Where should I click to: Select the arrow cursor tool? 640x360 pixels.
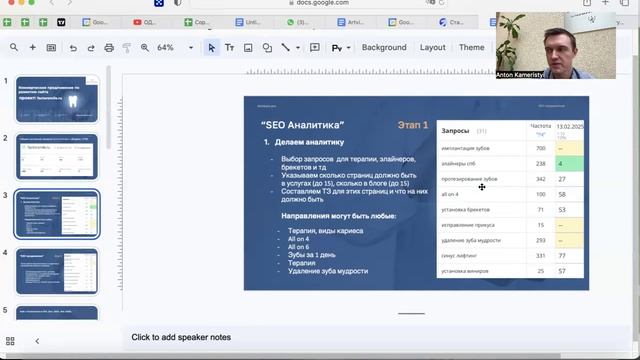pos(211,48)
